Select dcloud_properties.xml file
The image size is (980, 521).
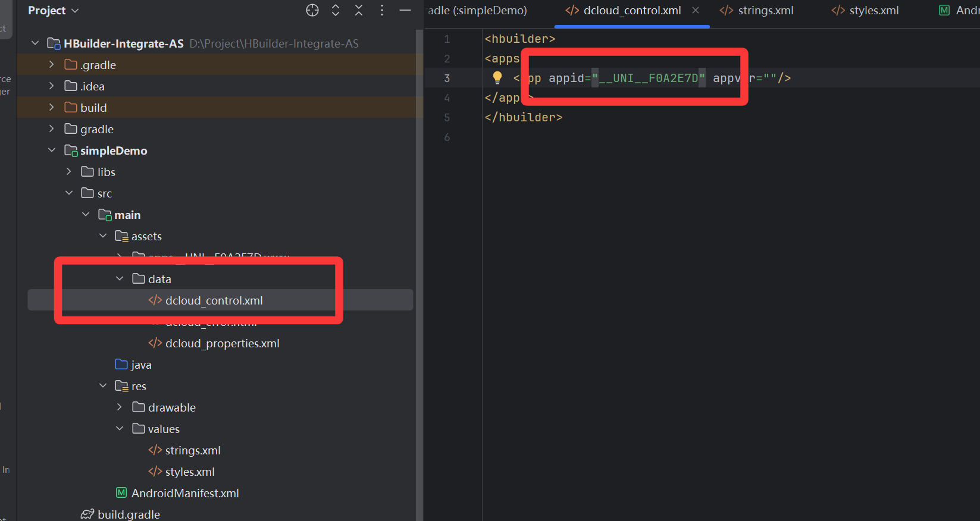pos(223,343)
